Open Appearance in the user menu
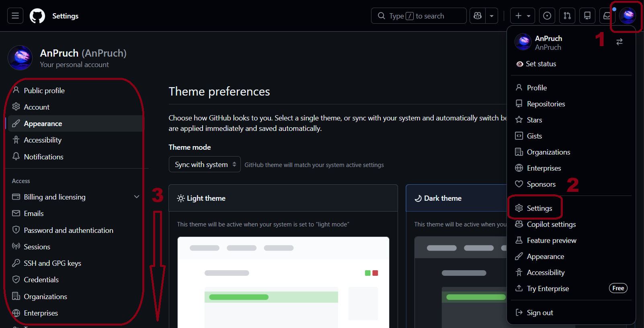Screen dimensions: 644x328 coord(571,256)
